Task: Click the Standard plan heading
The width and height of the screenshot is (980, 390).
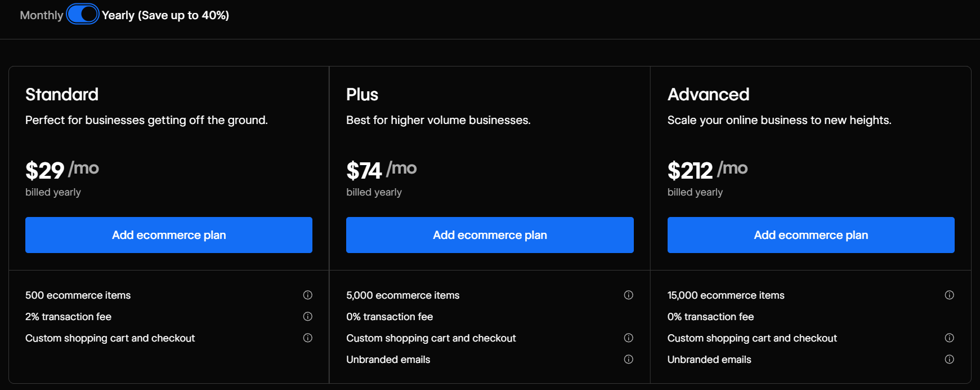Action: pyautogui.click(x=62, y=94)
